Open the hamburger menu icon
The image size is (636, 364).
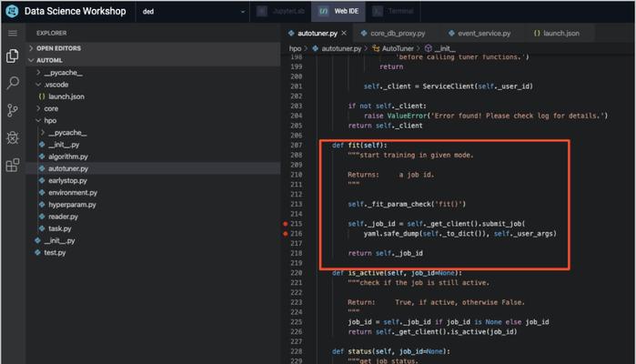pos(13,33)
